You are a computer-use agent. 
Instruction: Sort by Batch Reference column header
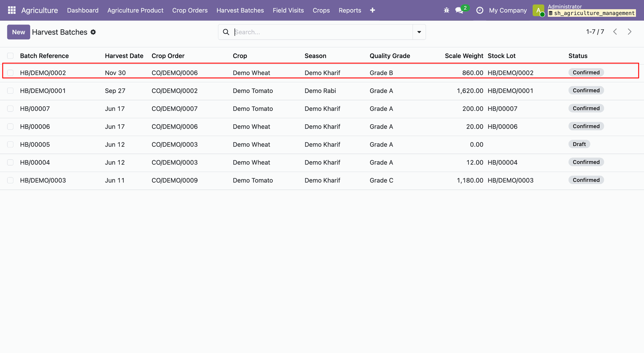pos(44,56)
